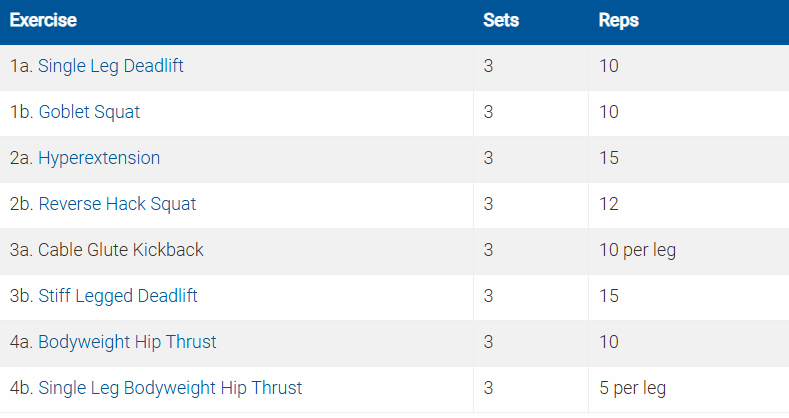This screenshot has height=418, width=789.
Task: Click the Goblet Squat exercise link
Action: pos(89,112)
